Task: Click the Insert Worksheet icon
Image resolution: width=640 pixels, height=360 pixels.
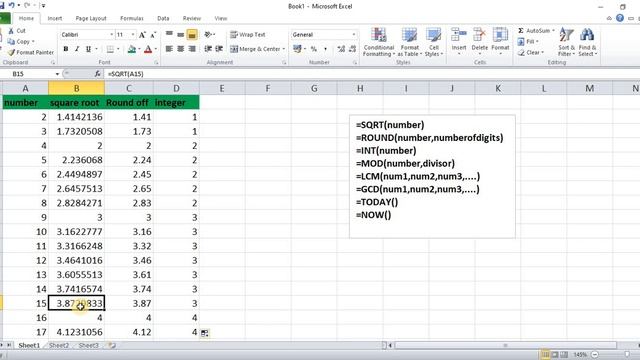Action: (x=112, y=345)
